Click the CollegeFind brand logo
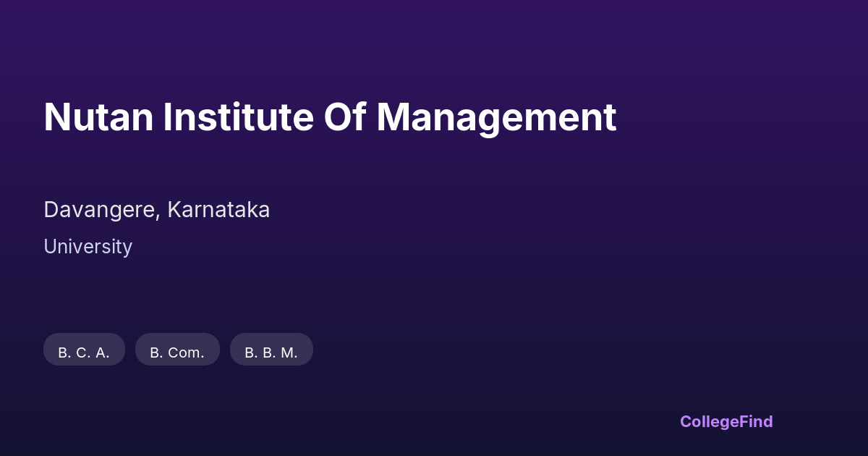Screen dimensions: 868x456 pyautogui.click(x=726, y=421)
